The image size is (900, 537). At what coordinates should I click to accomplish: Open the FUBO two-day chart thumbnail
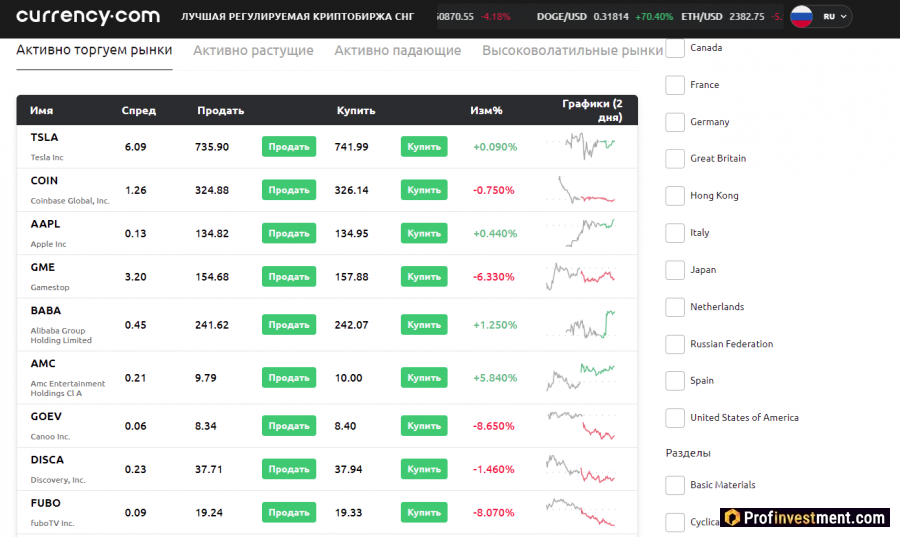tap(581, 512)
